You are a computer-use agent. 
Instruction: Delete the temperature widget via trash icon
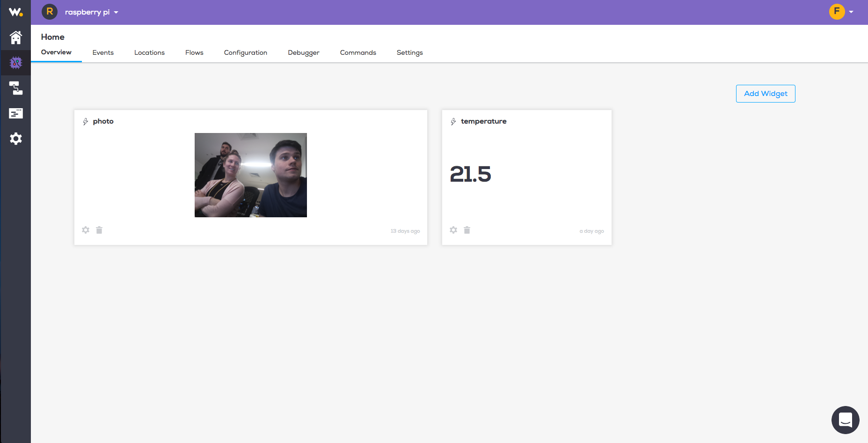(x=467, y=230)
